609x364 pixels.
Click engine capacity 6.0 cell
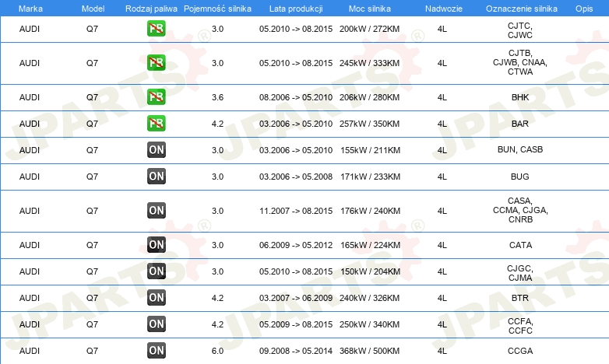[217, 351]
